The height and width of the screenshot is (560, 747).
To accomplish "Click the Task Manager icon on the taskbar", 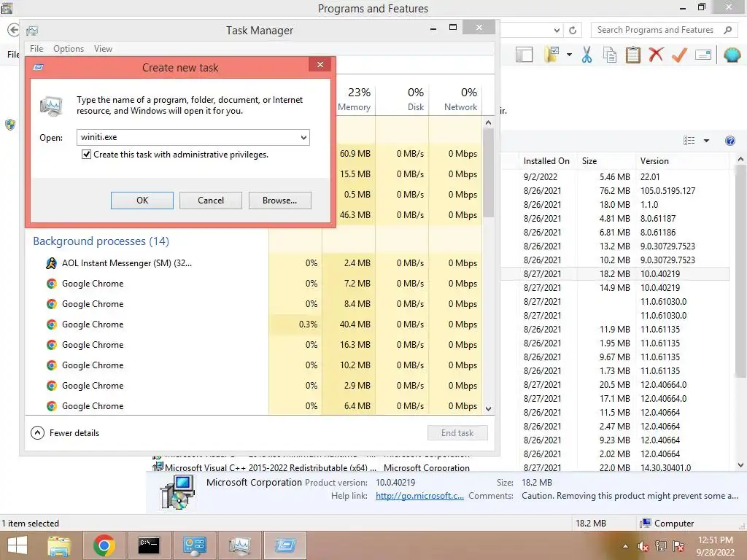I will pos(239,545).
